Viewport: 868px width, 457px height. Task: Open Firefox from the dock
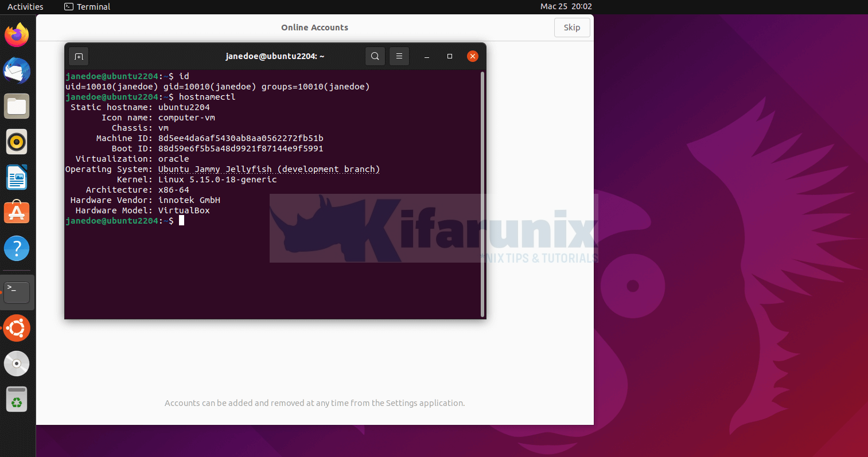point(17,35)
